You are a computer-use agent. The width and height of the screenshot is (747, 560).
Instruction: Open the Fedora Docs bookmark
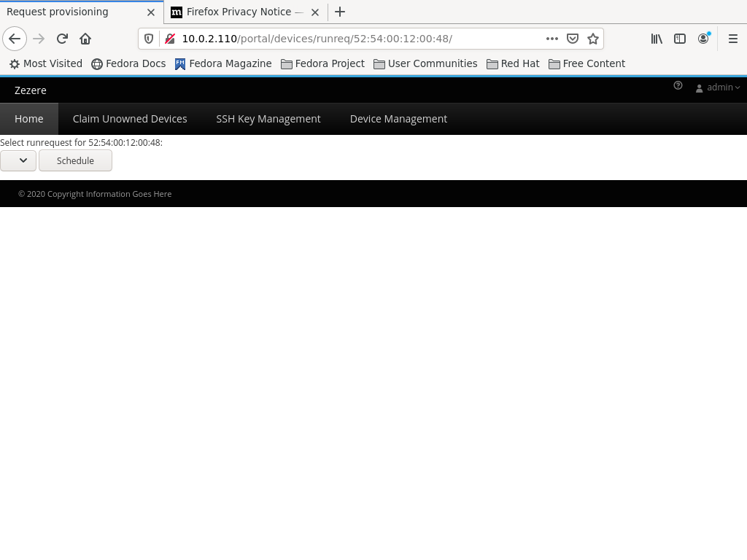click(x=128, y=64)
